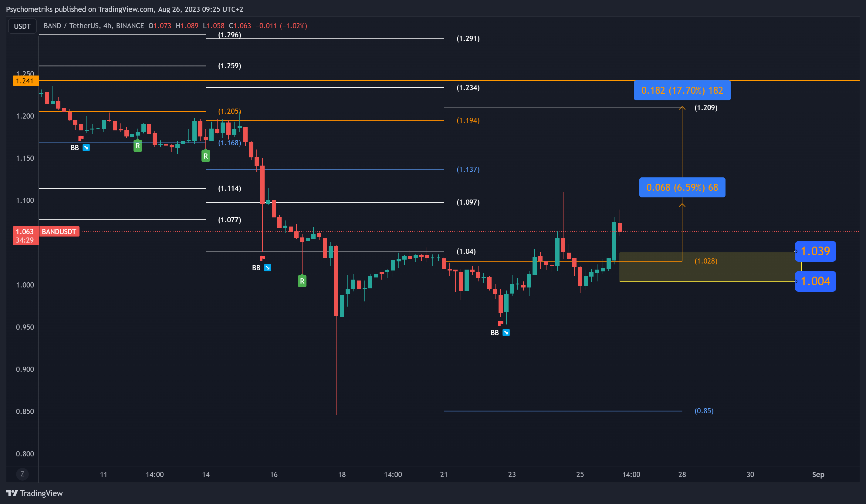Click the (0.85) blue level label
The height and width of the screenshot is (504, 866).
[704, 411]
